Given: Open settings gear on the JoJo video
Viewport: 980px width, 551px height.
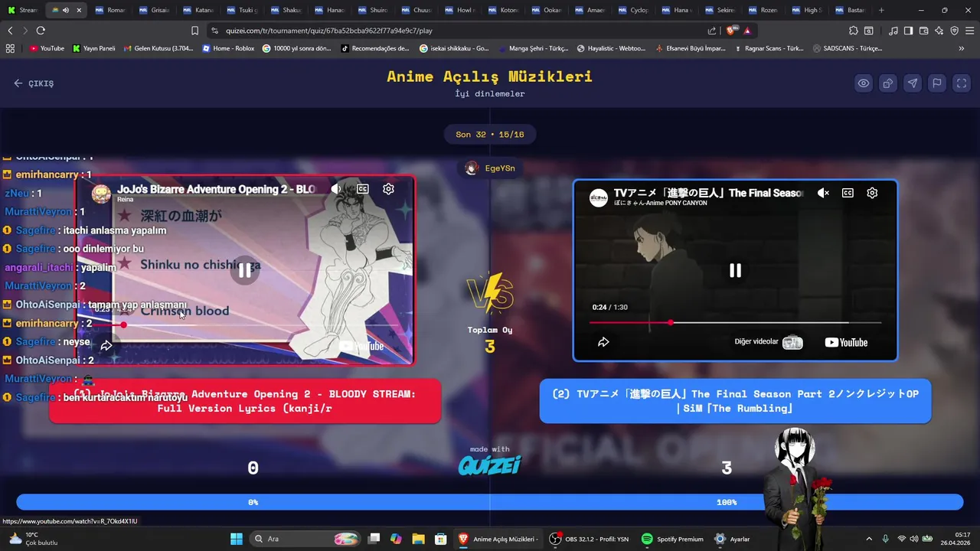Looking at the screenshot, I should click(x=388, y=189).
